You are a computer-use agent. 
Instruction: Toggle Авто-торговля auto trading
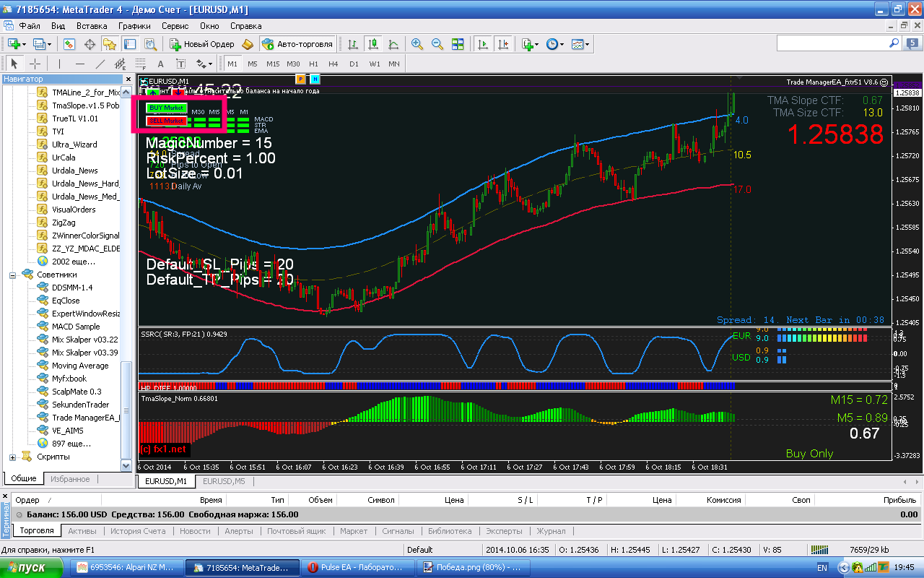click(297, 44)
